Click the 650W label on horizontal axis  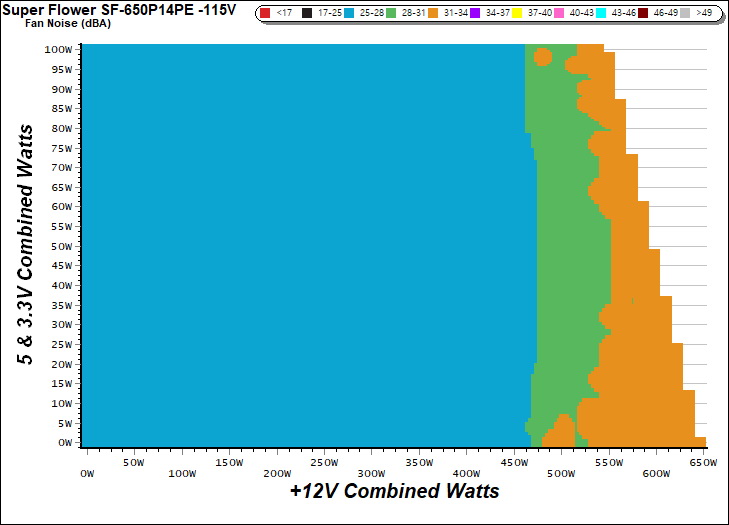pos(702,463)
